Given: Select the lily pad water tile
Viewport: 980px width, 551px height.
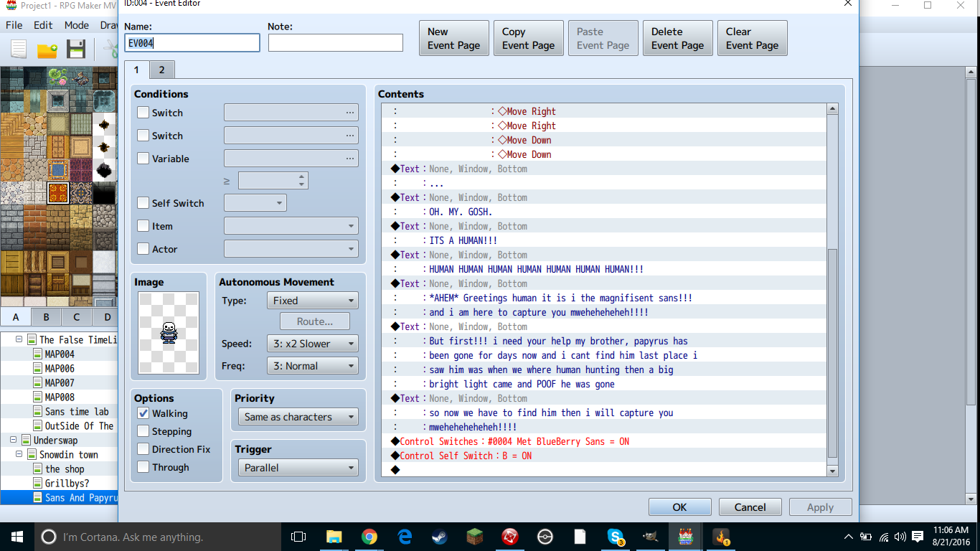Looking at the screenshot, I should pos(58,77).
